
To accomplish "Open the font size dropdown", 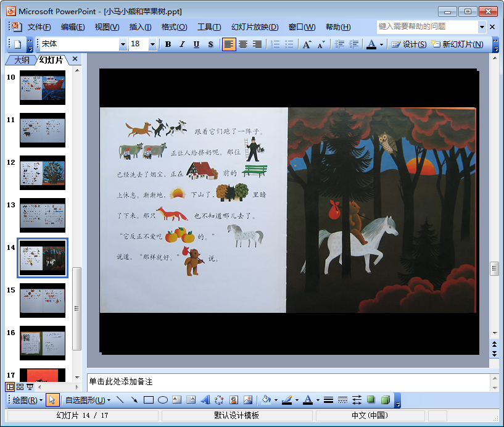I will (152, 44).
